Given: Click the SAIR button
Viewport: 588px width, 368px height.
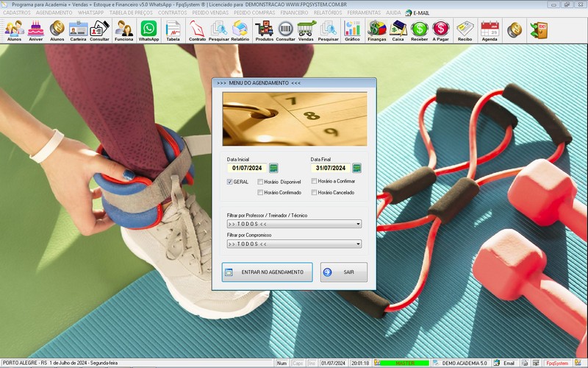Looking at the screenshot, I should point(344,272).
